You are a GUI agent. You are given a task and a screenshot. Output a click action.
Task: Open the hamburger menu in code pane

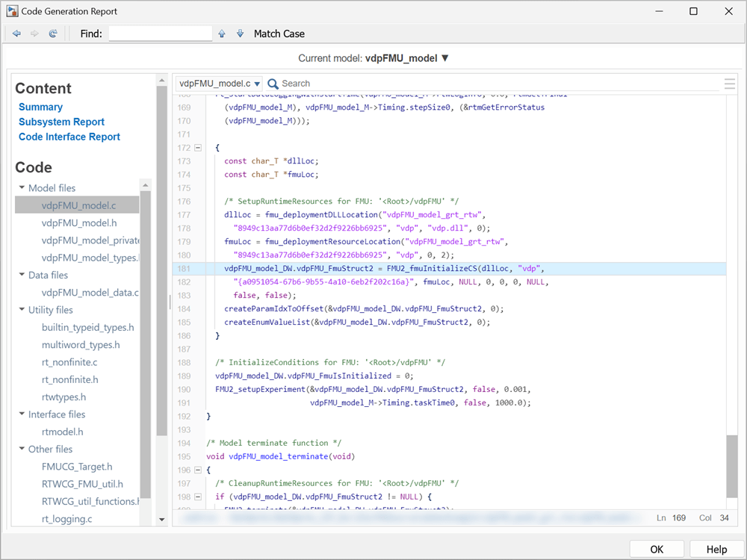pyautogui.click(x=730, y=84)
